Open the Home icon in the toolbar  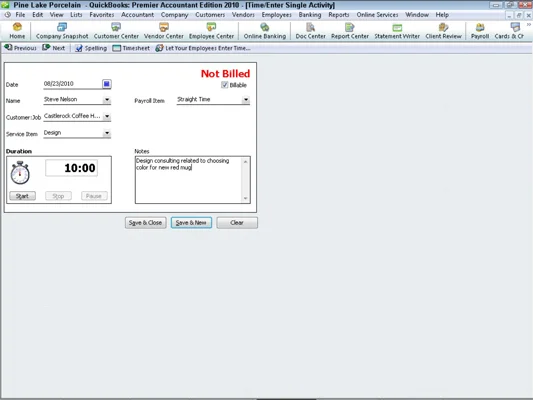coord(17,31)
